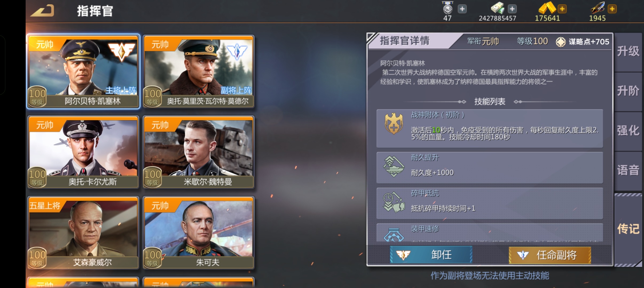The image size is (644, 288).
Task: Click the 战神附体 eagle shield skill icon
Action: tap(394, 123)
